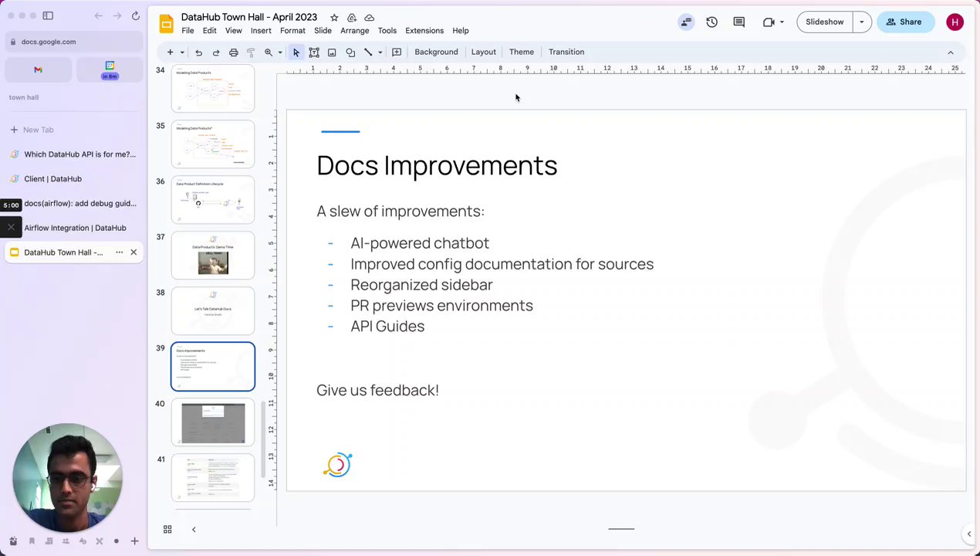Click the insert image icon
Viewport: 980px width, 556px height.
point(332,53)
